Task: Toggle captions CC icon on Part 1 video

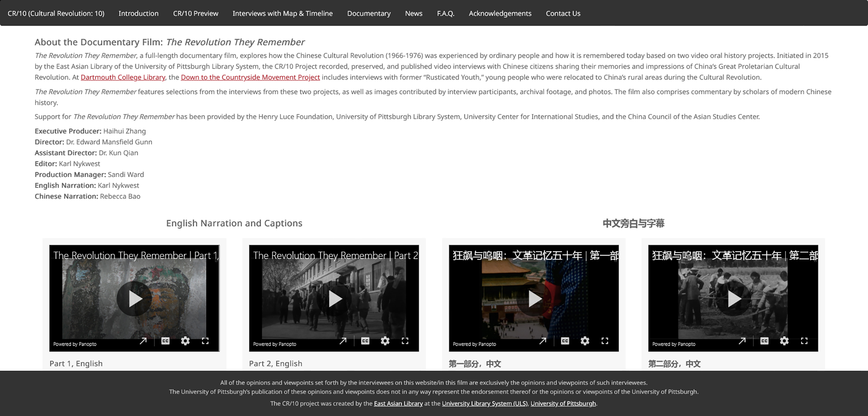Action: pyautogui.click(x=165, y=341)
